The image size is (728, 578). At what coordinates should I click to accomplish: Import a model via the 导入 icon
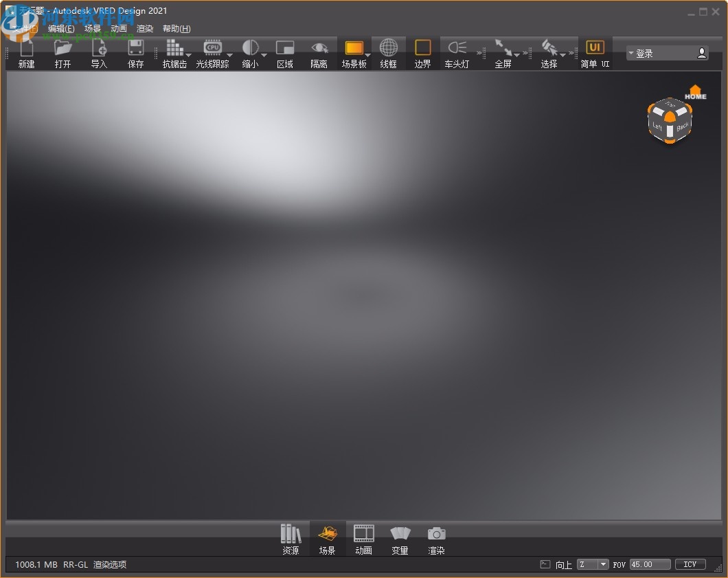[98, 52]
